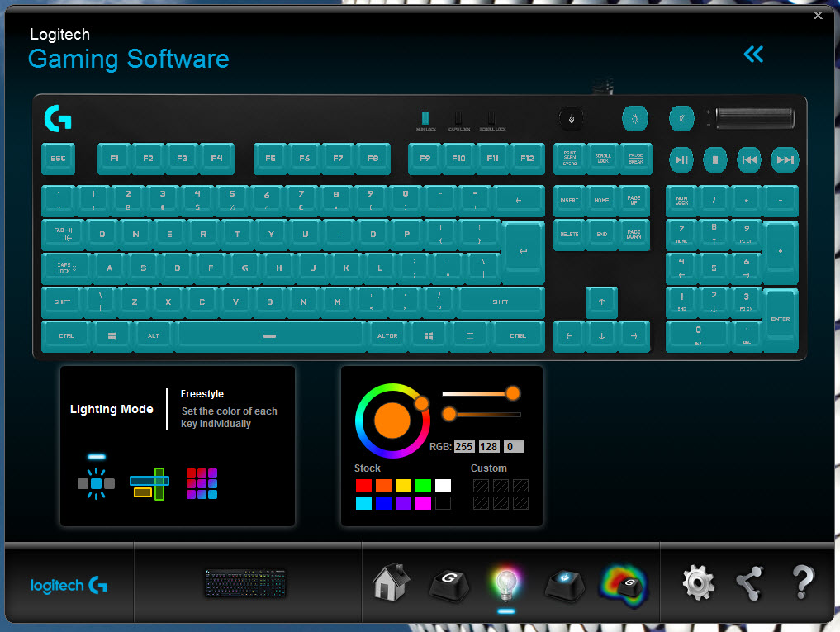The width and height of the screenshot is (840, 632).
Task: Pick yellow stock color swatch
Action: coord(403,486)
